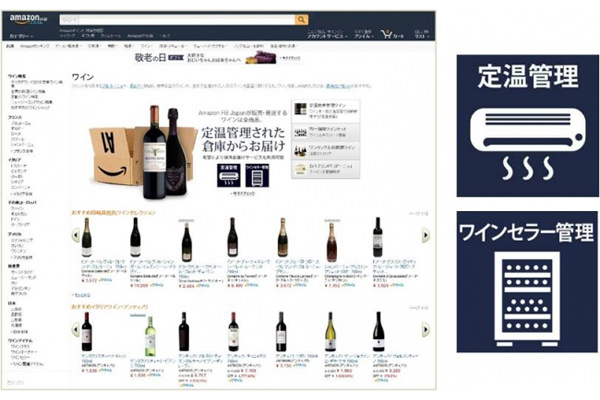Click small 定温管理 air conditioner icon in banner

(x=228, y=176)
